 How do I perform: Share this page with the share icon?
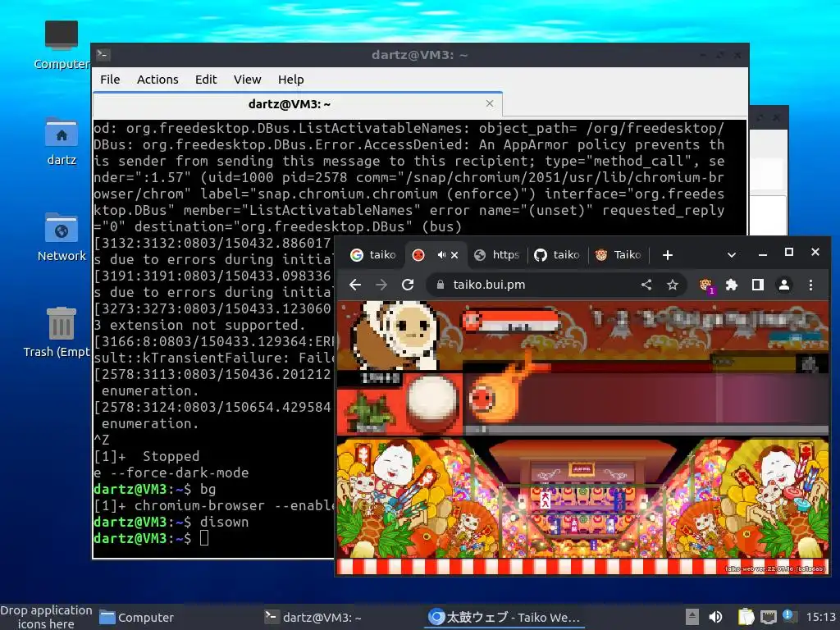point(646,285)
